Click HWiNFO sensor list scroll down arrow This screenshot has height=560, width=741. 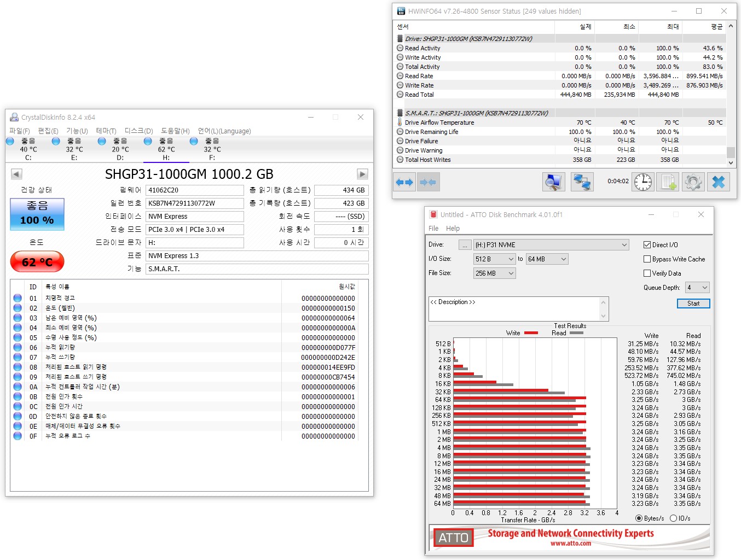(x=731, y=162)
